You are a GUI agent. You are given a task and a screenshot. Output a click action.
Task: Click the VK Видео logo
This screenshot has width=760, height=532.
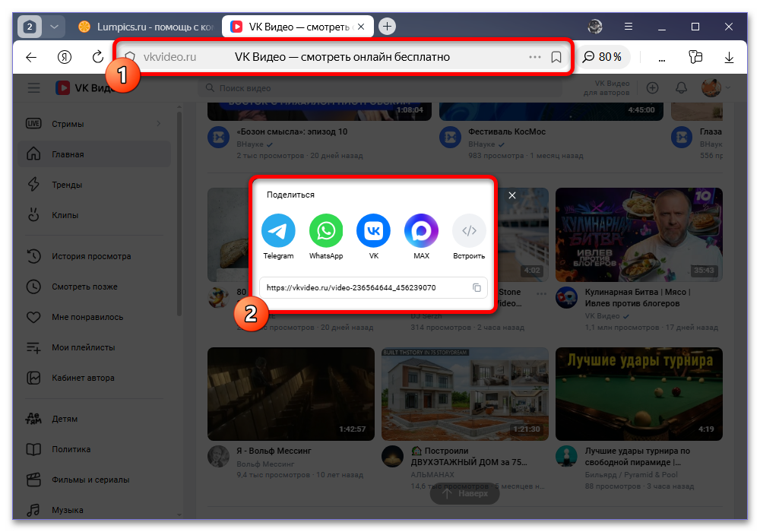pos(84,87)
